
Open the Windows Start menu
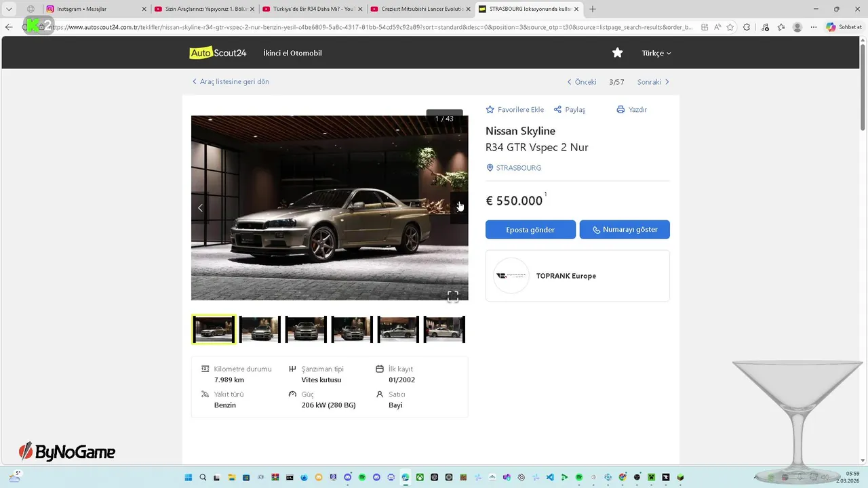[x=188, y=477]
